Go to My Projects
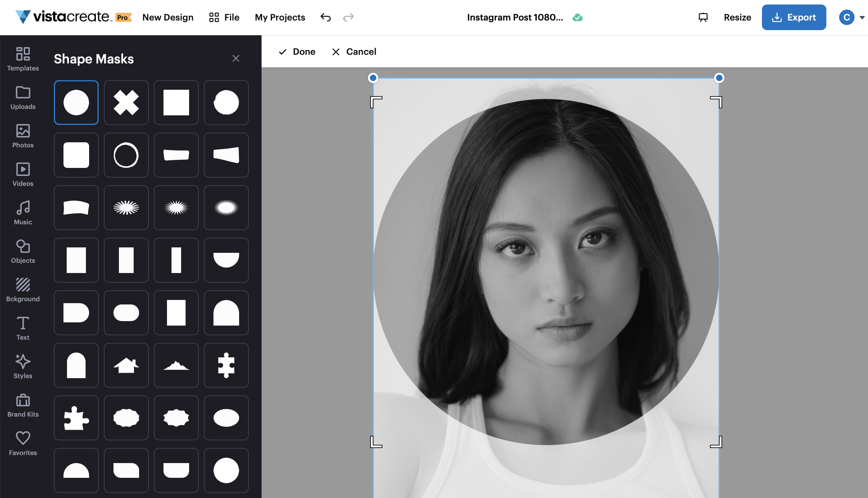868x498 pixels. point(280,17)
